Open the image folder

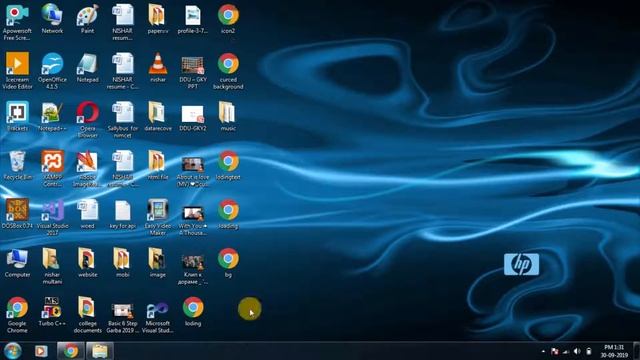click(158, 262)
